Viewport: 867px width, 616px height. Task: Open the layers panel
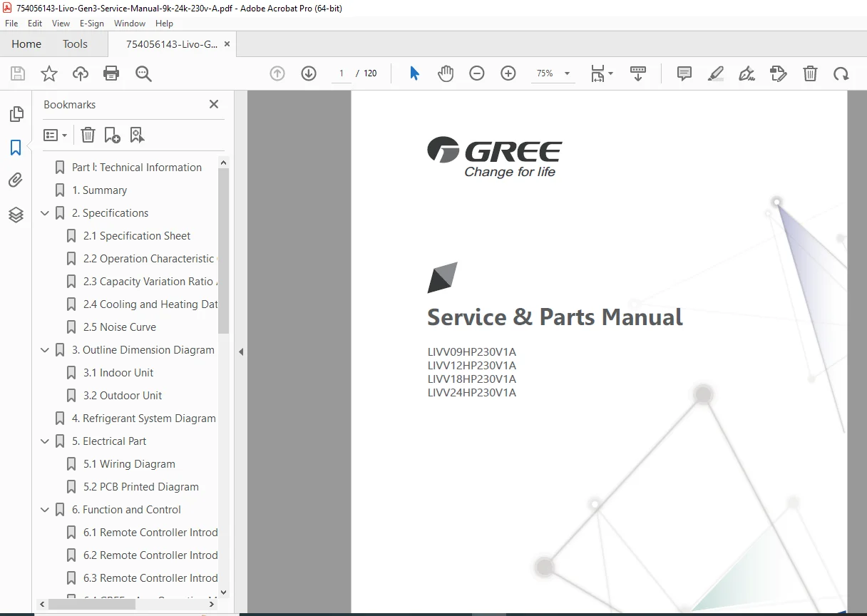[16, 215]
